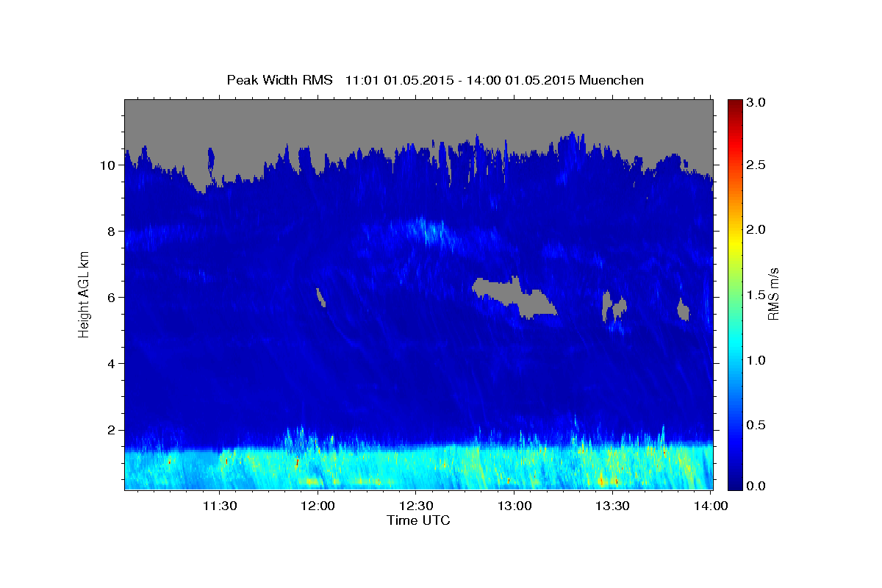Click the '12:30' time axis label

pos(416,506)
